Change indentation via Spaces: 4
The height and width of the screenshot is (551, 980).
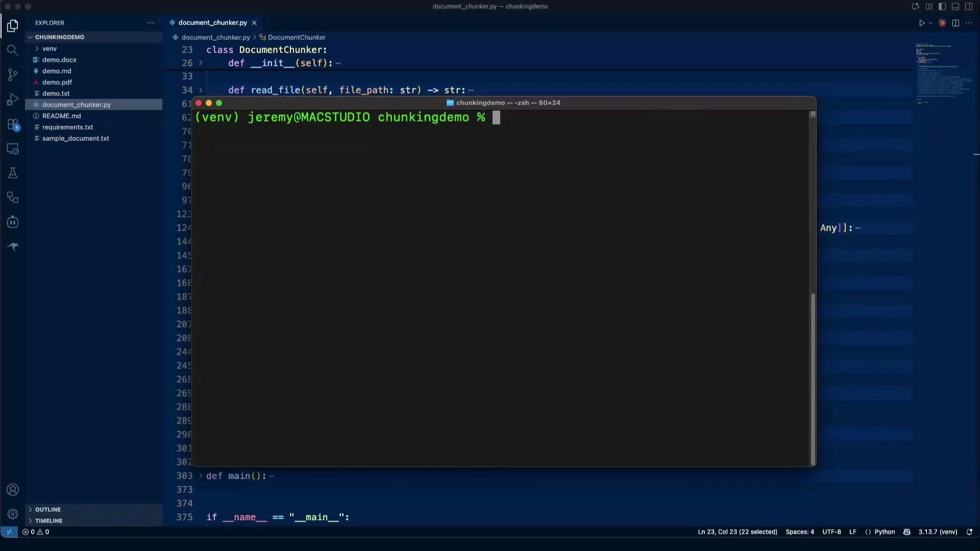pos(800,532)
